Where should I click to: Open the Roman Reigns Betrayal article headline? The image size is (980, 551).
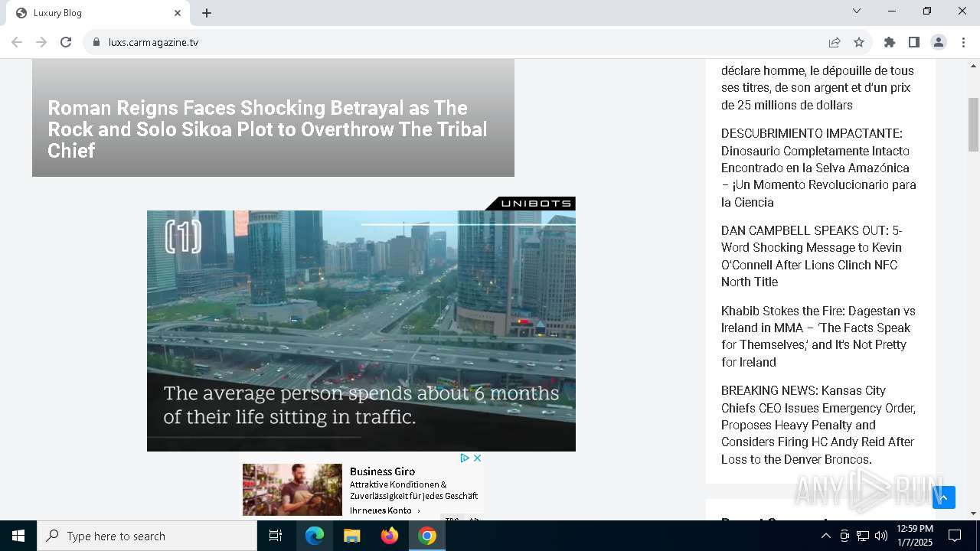pyautogui.click(x=268, y=129)
